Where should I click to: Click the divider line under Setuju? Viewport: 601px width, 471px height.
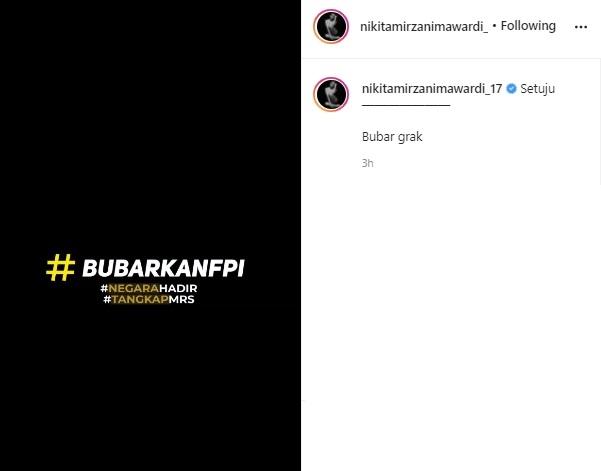(406, 104)
